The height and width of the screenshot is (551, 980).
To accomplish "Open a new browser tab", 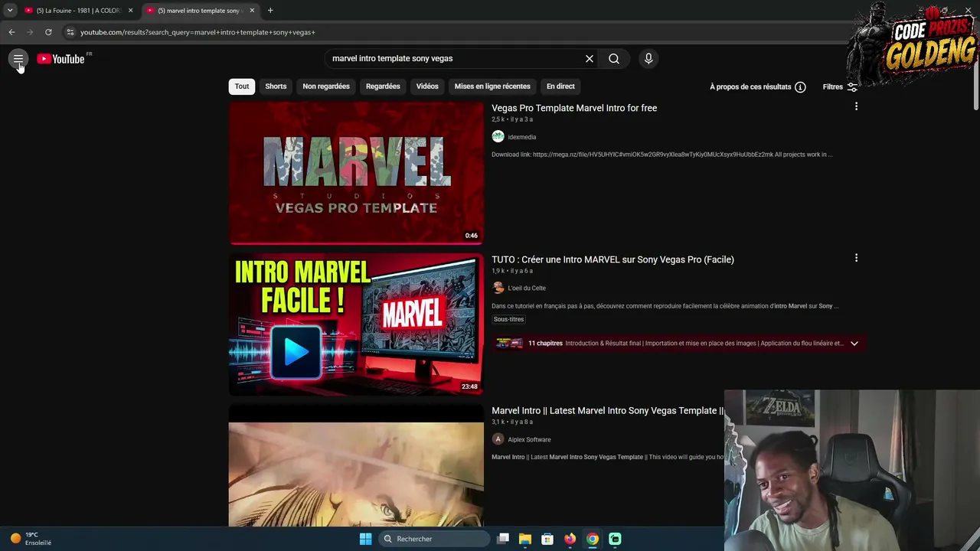I will click(270, 11).
